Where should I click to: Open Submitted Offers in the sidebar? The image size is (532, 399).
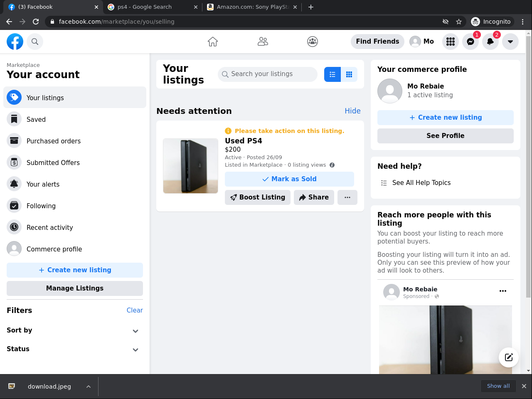point(75,162)
